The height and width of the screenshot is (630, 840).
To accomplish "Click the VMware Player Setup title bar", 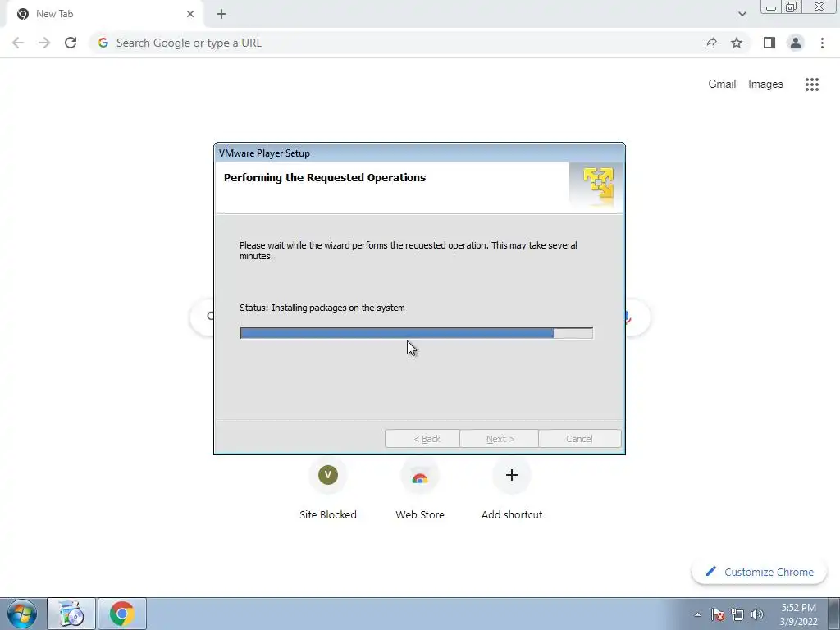I will (419, 153).
